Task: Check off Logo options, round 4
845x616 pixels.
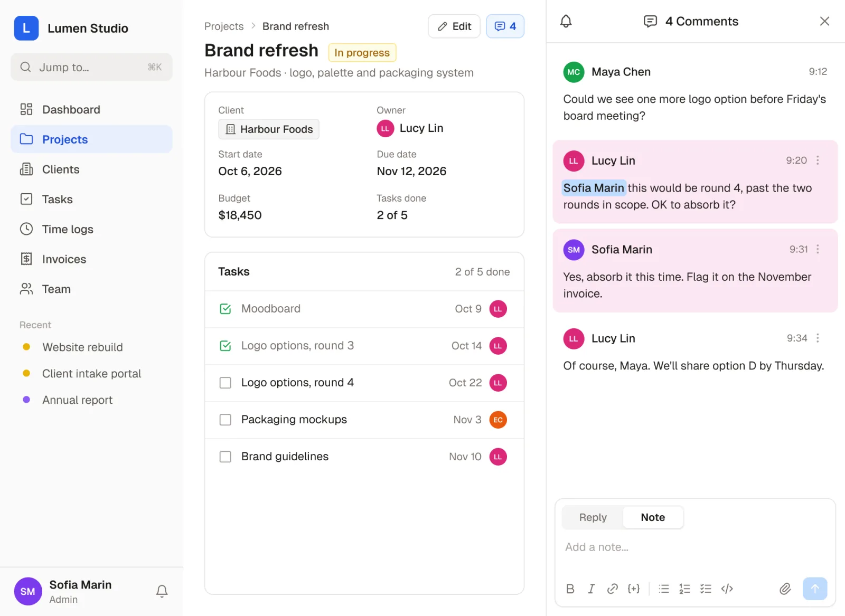Action: [226, 383]
